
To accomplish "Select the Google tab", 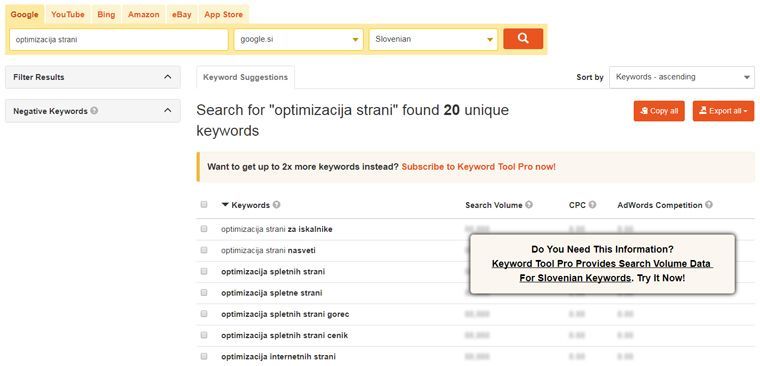I will tap(24, 15).
